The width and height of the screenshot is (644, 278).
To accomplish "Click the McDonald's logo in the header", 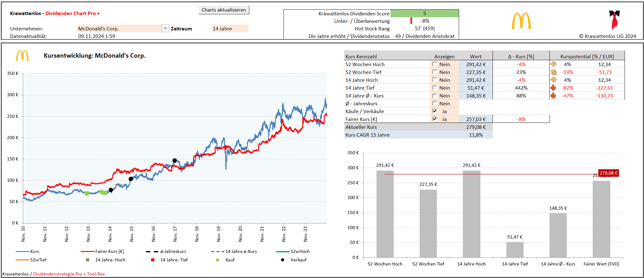I will pos(522,21).
